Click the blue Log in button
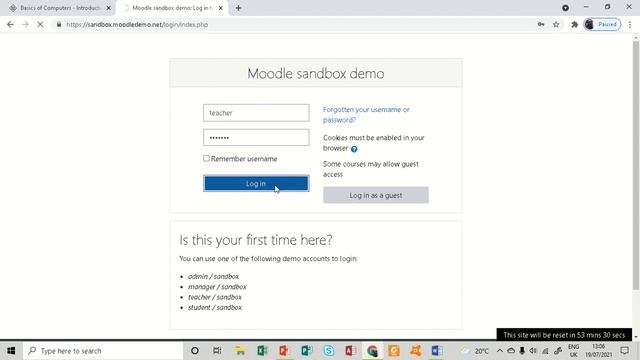640x360 pixels. (256, 183)
